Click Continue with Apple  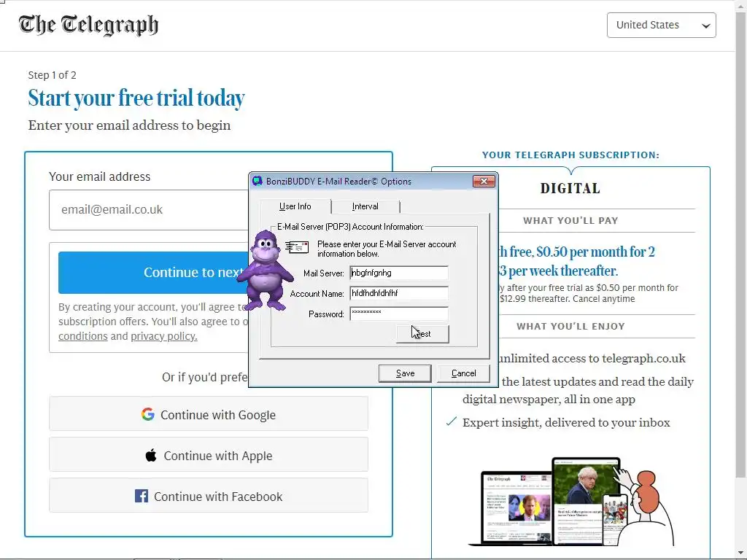pos(209,455)
